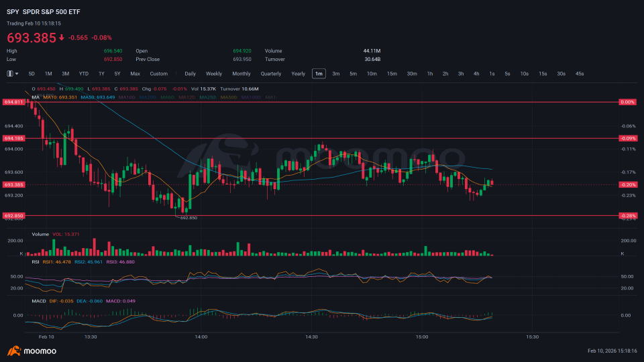The height and width of the screenshot is (362, 644).
Task: Select the 692.850 price level tag
Action: click(x=13, y=215)
